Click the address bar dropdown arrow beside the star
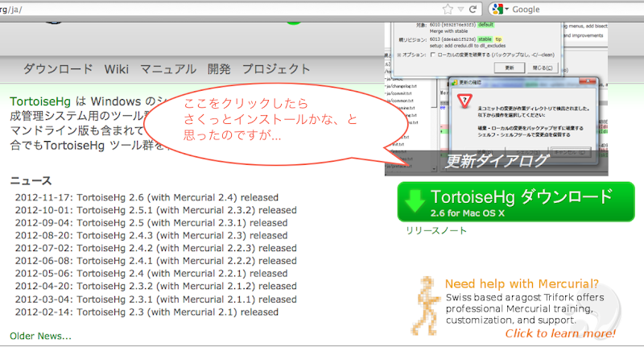The image size is (644, 347). pos(460,9)
